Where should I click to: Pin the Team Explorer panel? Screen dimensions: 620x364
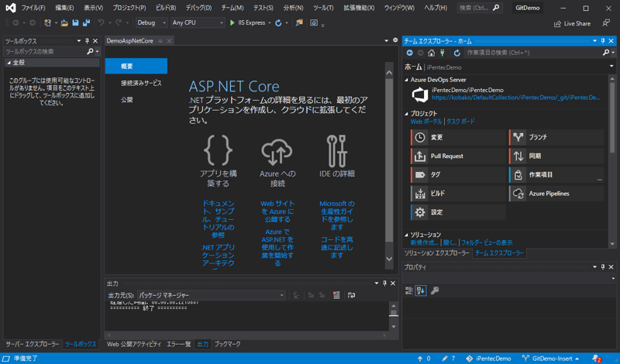pos(603,41)
